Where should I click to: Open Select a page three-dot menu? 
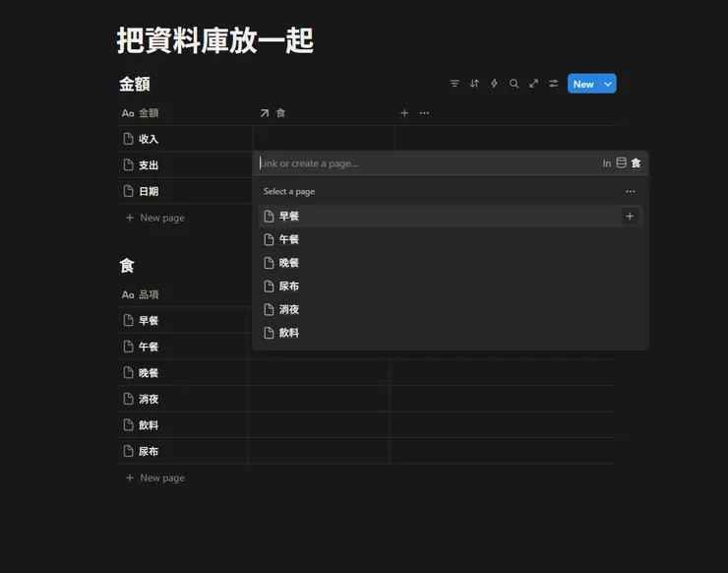[630, 191]
